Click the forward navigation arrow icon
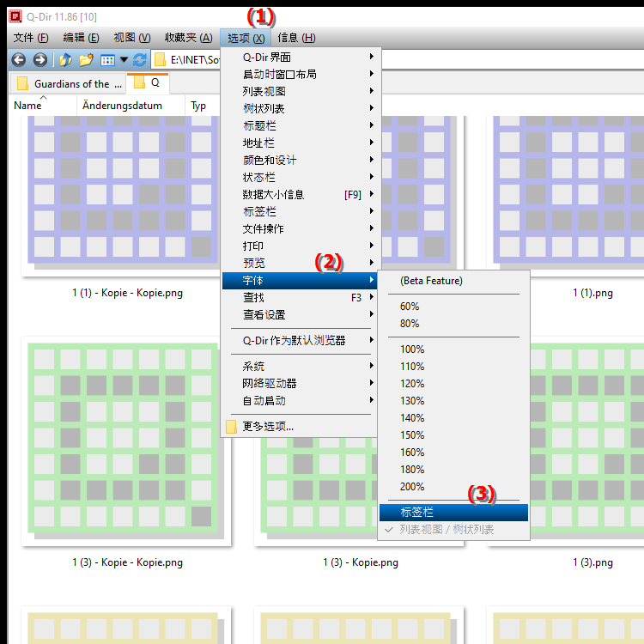The height and width of the screenshot is (644, 644). click(39, 60)
